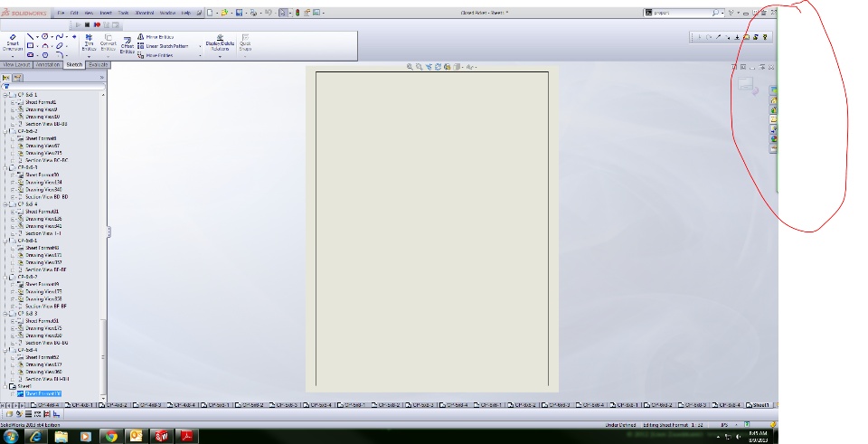The image size is (868, 444).
Task: Open the Insert menu
Action: coord(105,12)
